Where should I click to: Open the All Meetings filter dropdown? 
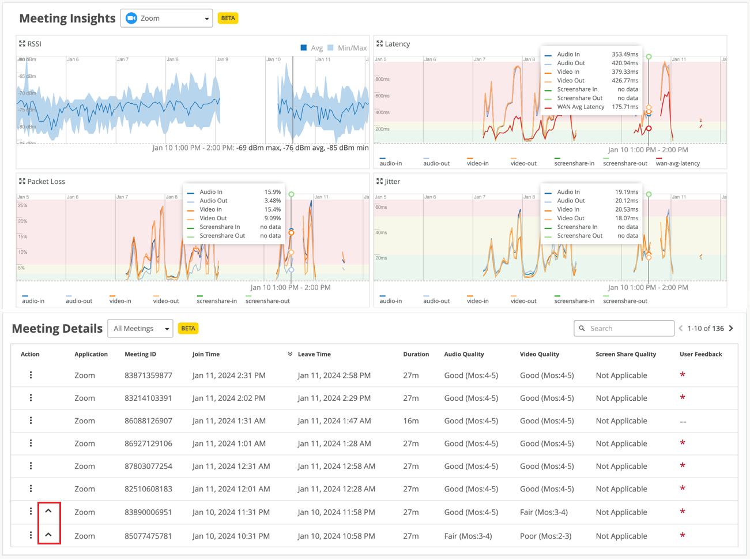pos(140,329)
